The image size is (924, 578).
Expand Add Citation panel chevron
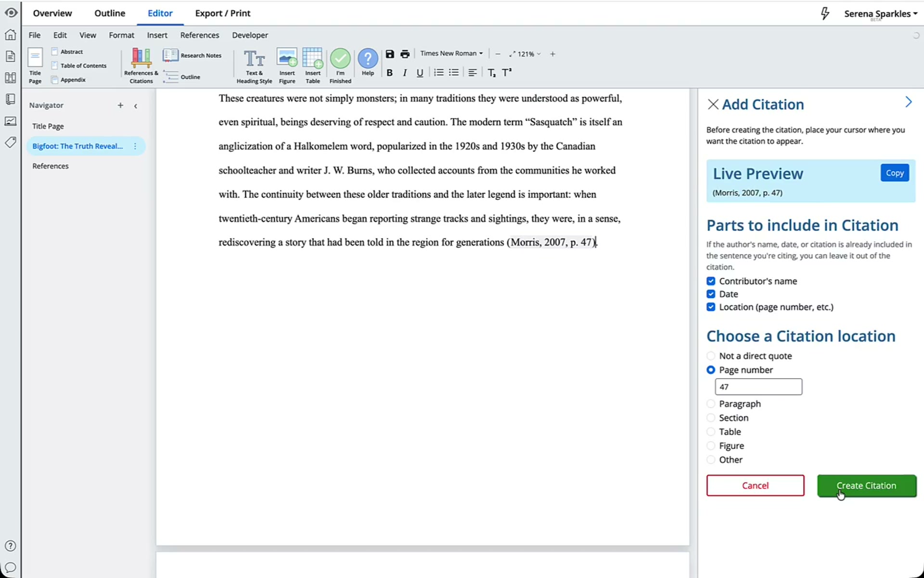pyautogui.click(x=908, y=102)
